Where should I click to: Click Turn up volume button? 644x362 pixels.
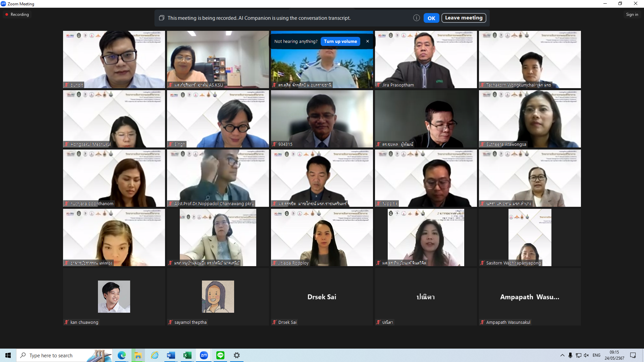coord(340,41)
